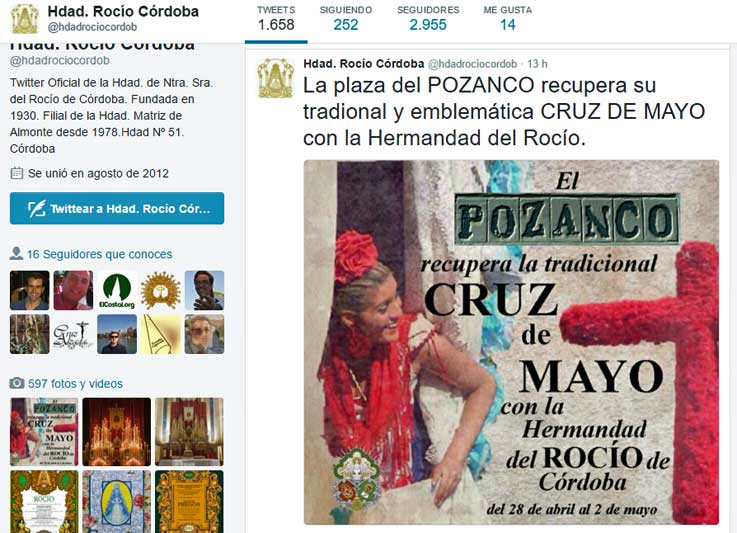Image resolution: width=737 pixels, height=533 pixels.
Task: Open the yellow capirote follower avatar
Action: pos(161,334)
